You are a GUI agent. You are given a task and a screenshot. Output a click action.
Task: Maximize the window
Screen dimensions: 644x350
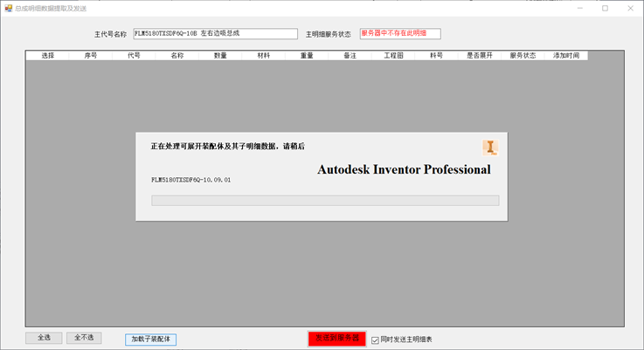605,9
